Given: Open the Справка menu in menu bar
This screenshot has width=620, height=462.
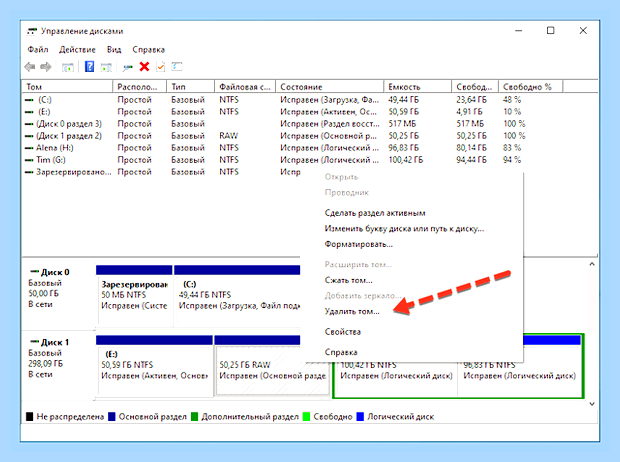Looking at the screenshot, I should pos(148,50).
